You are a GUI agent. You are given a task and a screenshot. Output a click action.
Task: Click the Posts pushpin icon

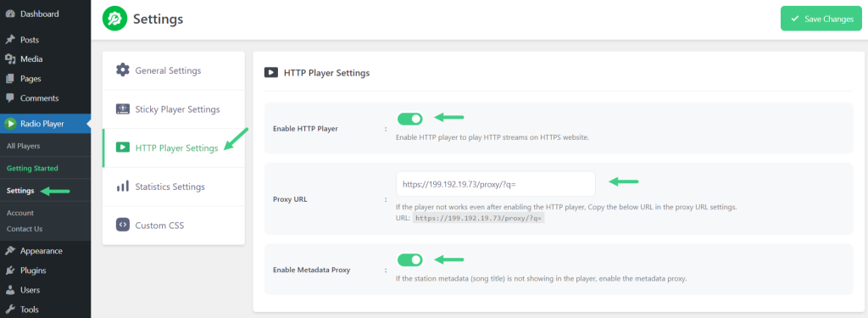point(10,40)
